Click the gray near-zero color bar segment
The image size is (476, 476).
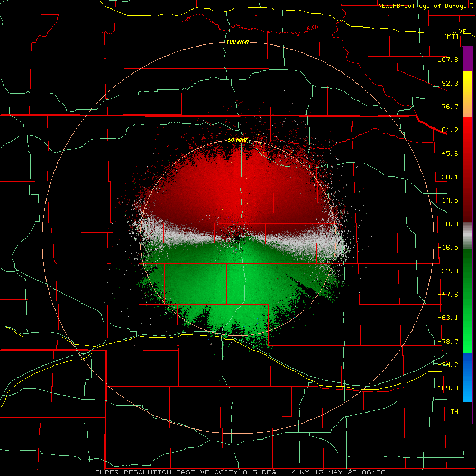[x=467, y=235]
